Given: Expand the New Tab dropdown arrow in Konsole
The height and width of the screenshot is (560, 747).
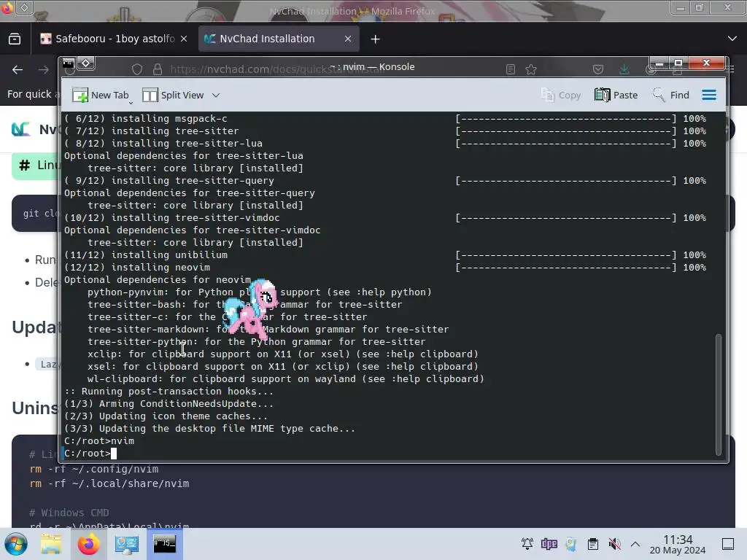Looking at the screenshot, I should point(131,101).
